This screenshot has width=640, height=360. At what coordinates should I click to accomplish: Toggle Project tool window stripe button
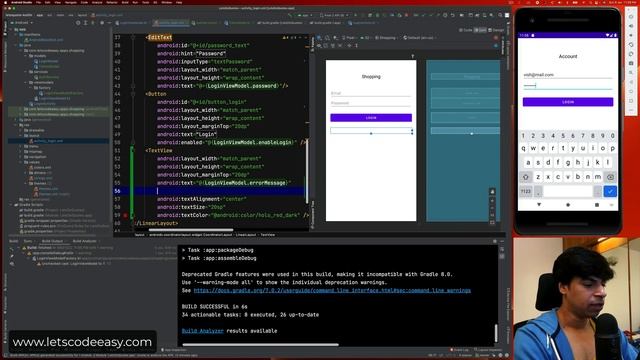[x=5, y=28]
